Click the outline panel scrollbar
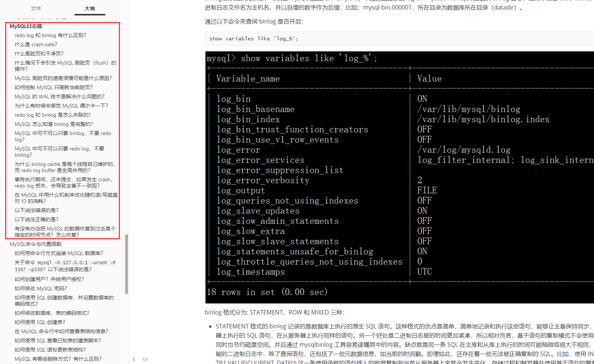Image resolution: width=594 pixels, height=364 pixels. click(x=127, y=264)
